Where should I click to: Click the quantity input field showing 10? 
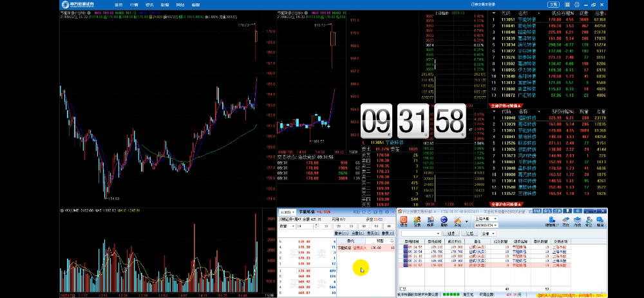(305, 226)
